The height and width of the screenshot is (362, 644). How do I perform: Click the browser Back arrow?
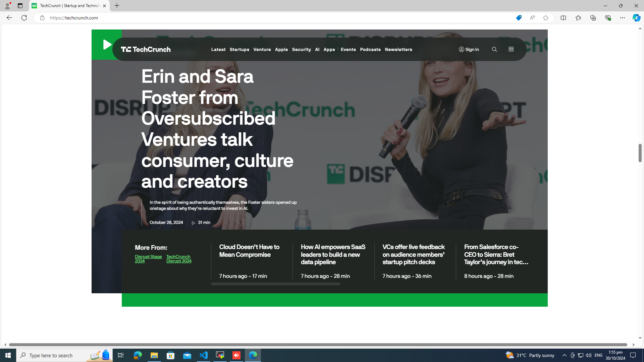(x=9, y=18)
